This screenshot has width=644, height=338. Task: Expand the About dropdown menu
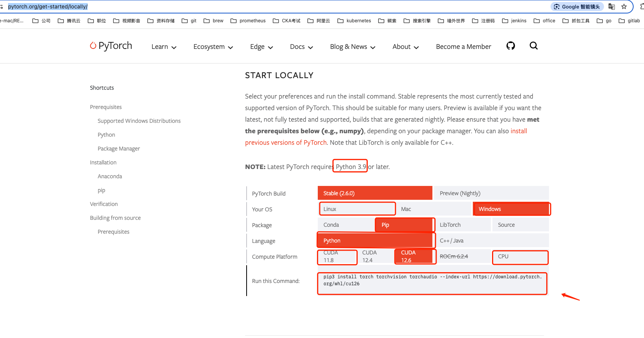pos(405,47)
